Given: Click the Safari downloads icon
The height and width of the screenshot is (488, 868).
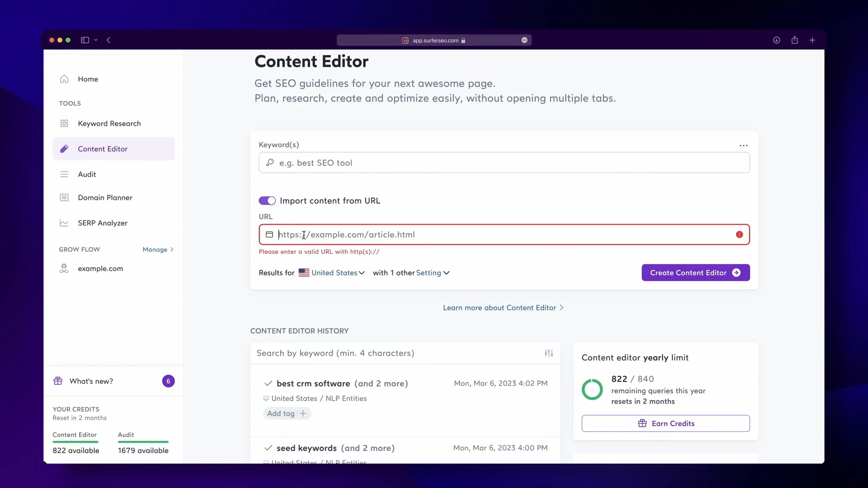Looking at the screenshot, I should [776, 40].
